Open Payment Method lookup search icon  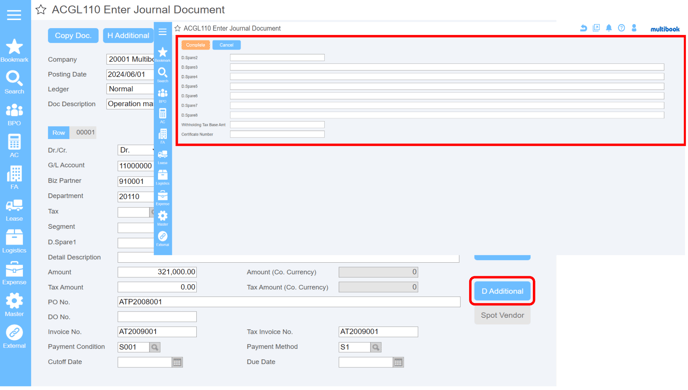(376, 347)
